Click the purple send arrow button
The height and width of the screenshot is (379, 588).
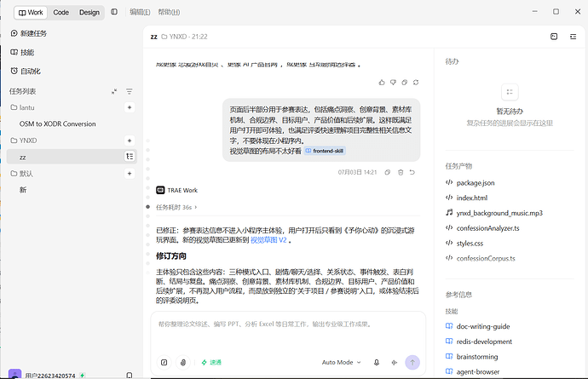click(412, 362)
